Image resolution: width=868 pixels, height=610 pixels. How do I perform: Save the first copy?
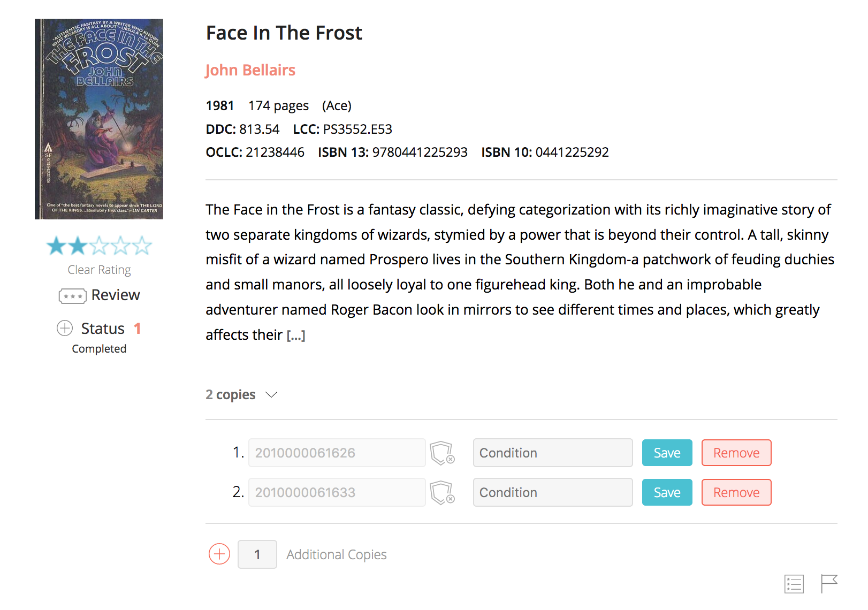pos(667,453)
